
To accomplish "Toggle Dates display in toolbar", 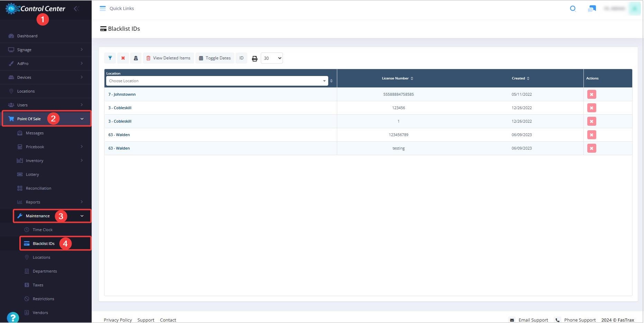I will click(x=215, y=58).
